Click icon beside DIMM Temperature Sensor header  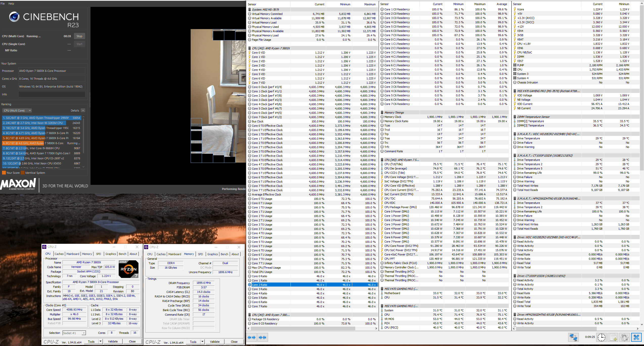(515, 117)
